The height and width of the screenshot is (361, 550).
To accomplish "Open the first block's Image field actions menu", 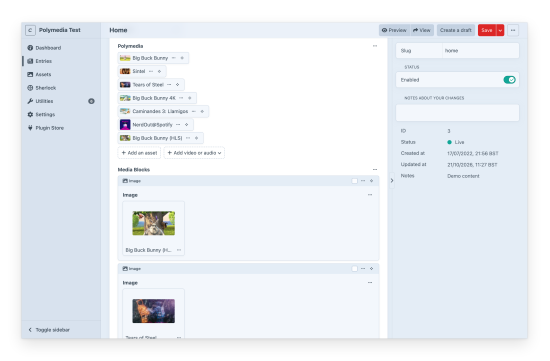I will tap(370, 195).
